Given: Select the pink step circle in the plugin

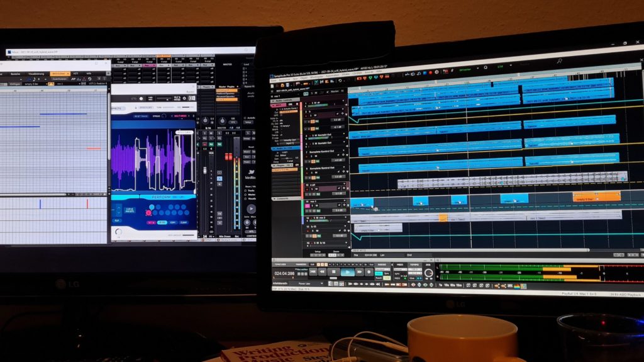Looking at the screenshot, I should tap(148, 213).
